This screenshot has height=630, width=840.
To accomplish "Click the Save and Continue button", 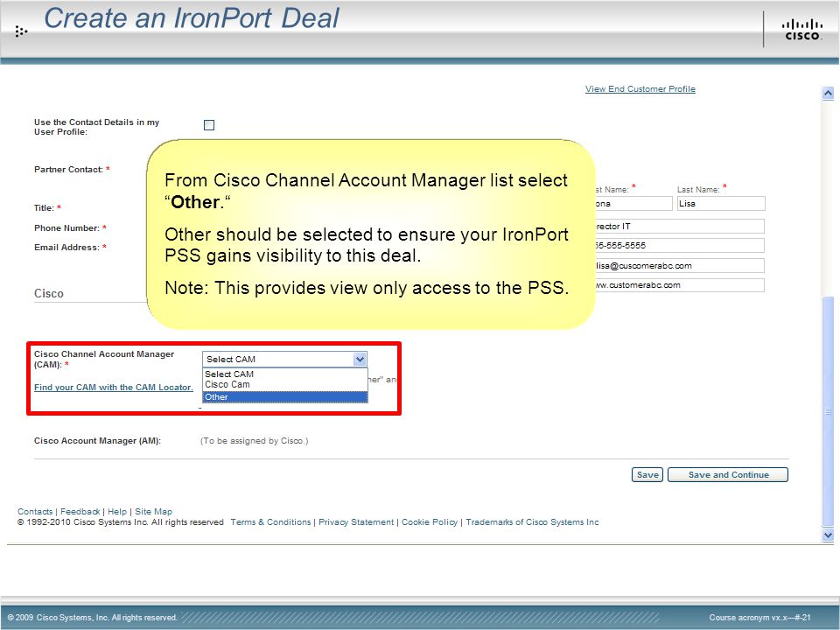I will (x=728, y=474).
